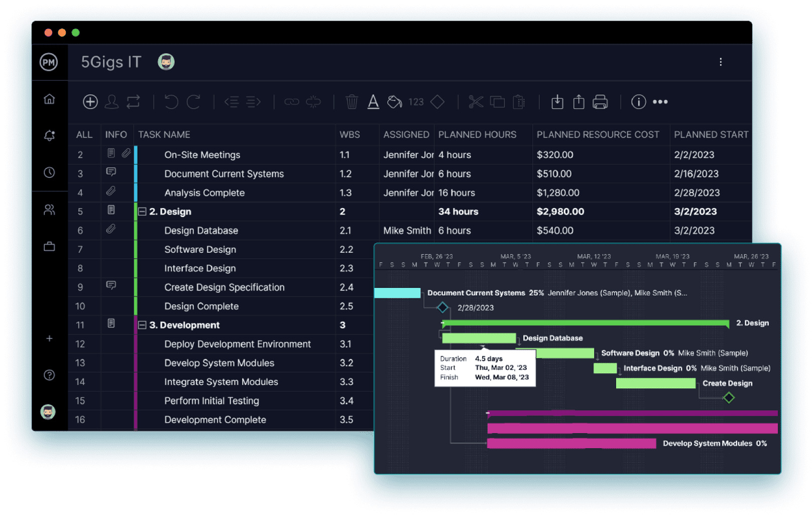
Task: Copy using the copy icon
Action: [x=497, y=102]
